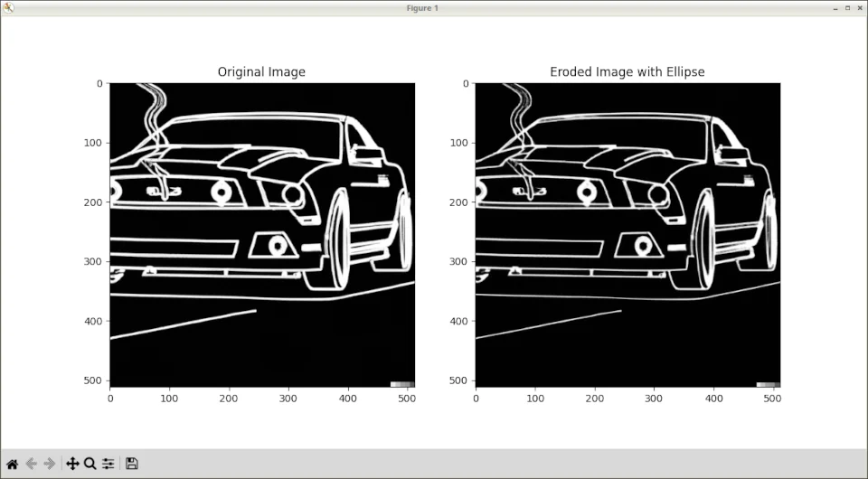Open the Configure subplots sliders icon
868x479 pixels.
pyautogui.click(x=108, y=464)
